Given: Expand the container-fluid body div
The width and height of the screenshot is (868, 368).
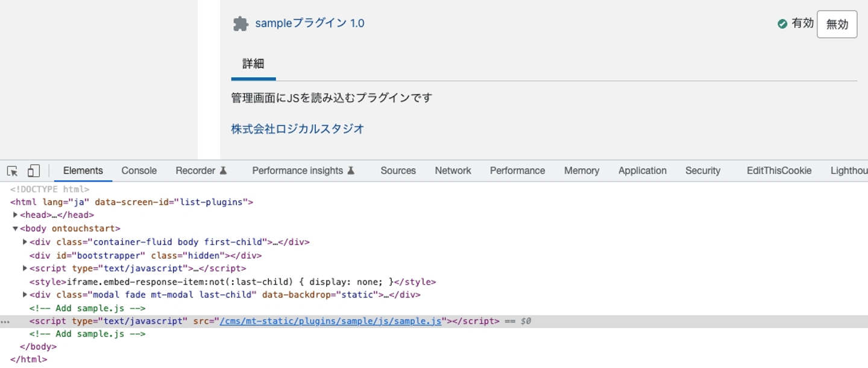Looking at the screenshot, I should point(25,242).
